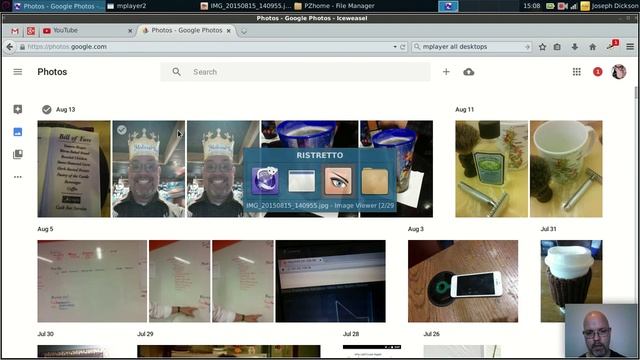Screen dimensions: 640x360
Task: Open the red notifications badge
Action: point(598,72)
